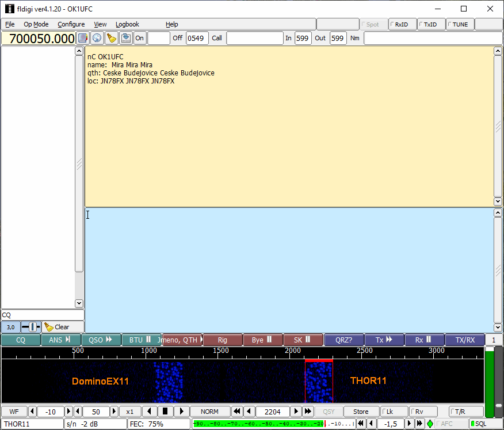Pause the waterfall with the stop square
Image resolution: width=504 pixels, height=430 pixels.
tap(166, 412)
